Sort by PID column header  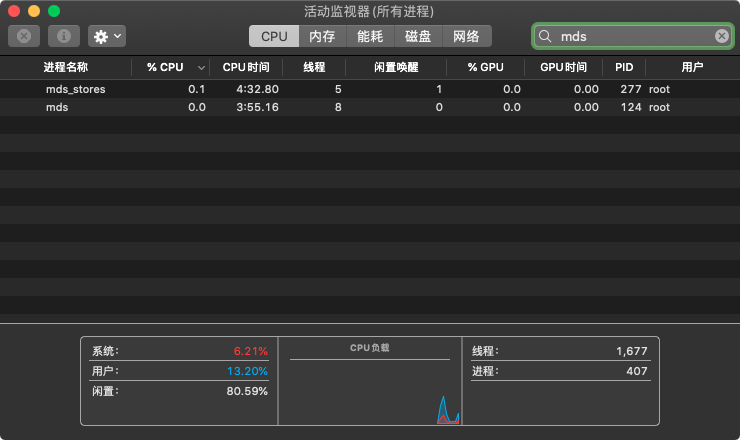click(x=624, y=68)
